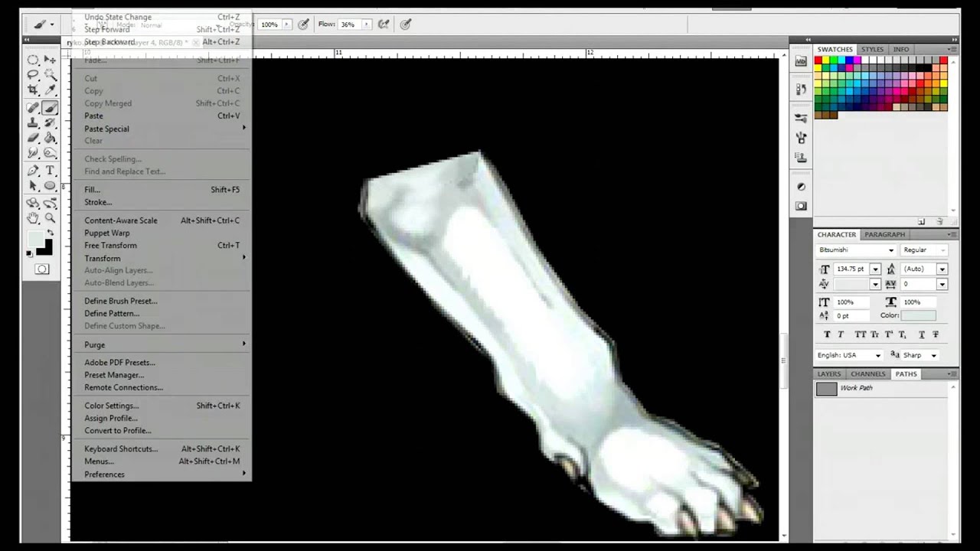Toggle tablet pressure for opacity
This screenshot has width=980, height=551.
(303, 24)
